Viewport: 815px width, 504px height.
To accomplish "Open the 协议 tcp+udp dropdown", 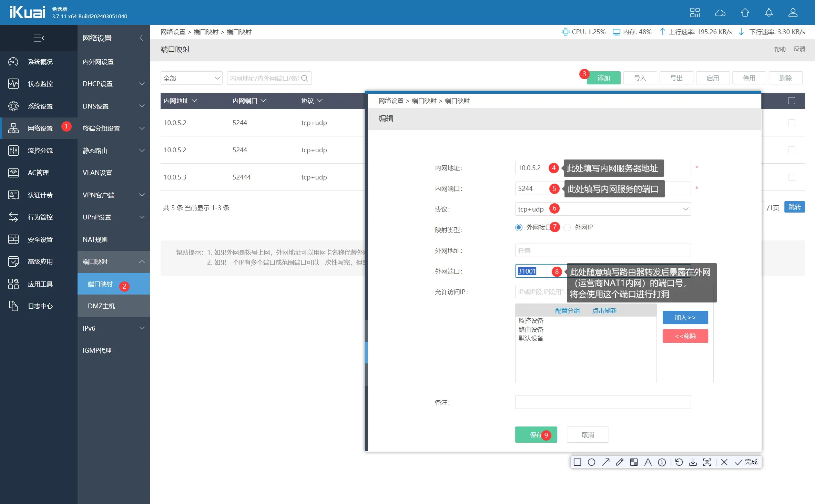I will [602, 209].
